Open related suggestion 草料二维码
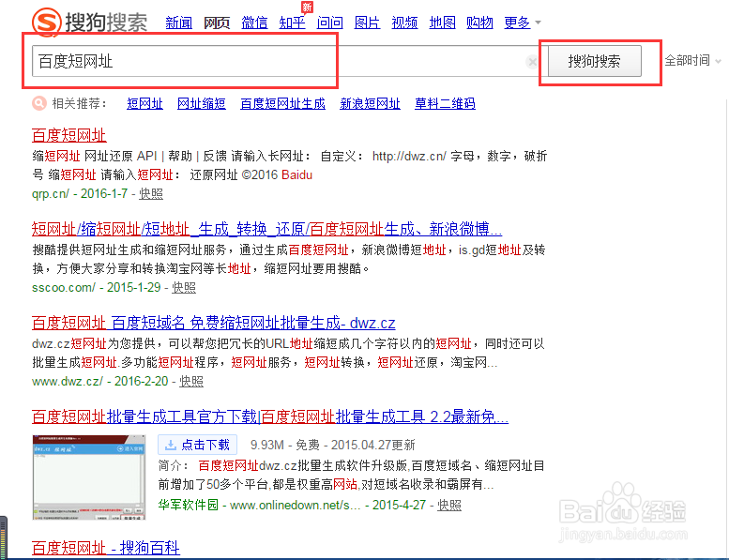 pos(445,103)
